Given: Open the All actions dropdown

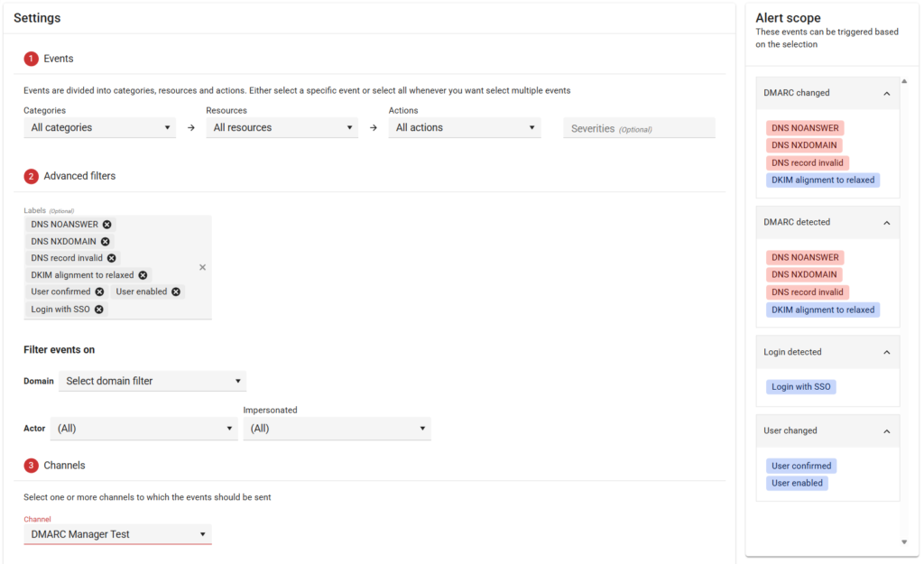Looking at the screenshot, I should (465, 128).
